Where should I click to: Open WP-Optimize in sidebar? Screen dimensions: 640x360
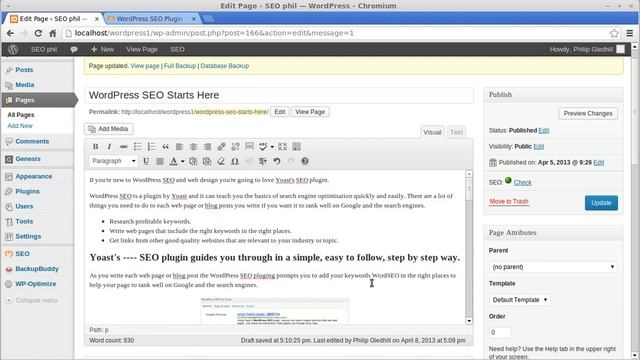click(36, 284)
